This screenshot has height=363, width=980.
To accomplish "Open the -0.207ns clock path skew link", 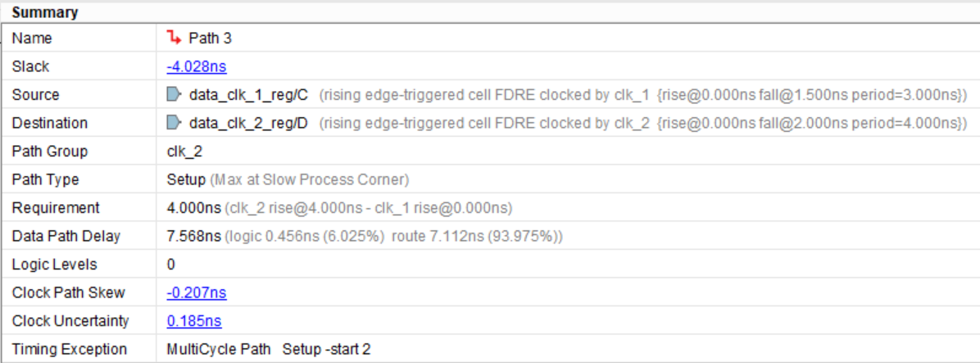I will coord(197,293).
